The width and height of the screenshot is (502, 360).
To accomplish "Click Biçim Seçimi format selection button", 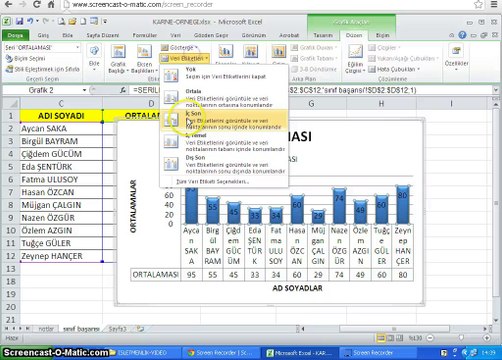I will pyautogui.click(x=25, y=59).
